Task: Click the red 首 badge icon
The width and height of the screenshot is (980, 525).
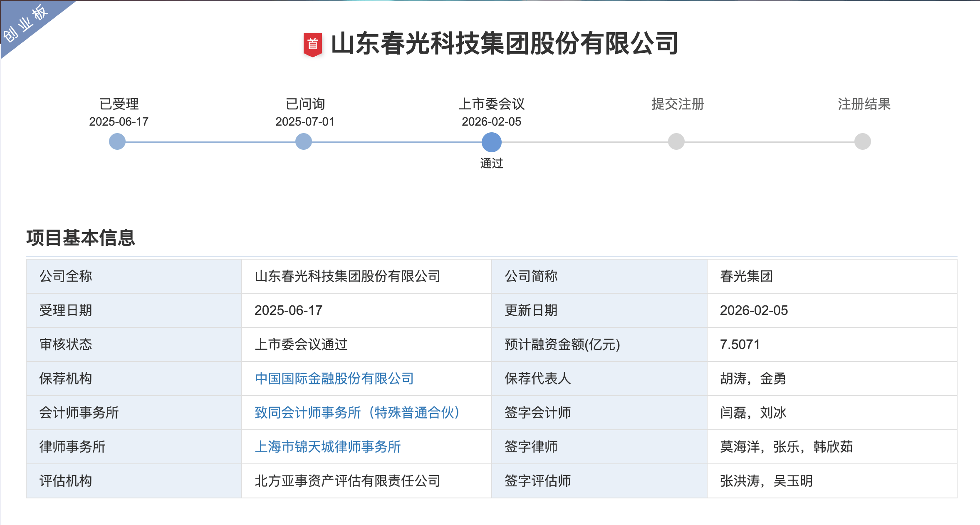Action: pyautogui.click(x=313, y=44)
